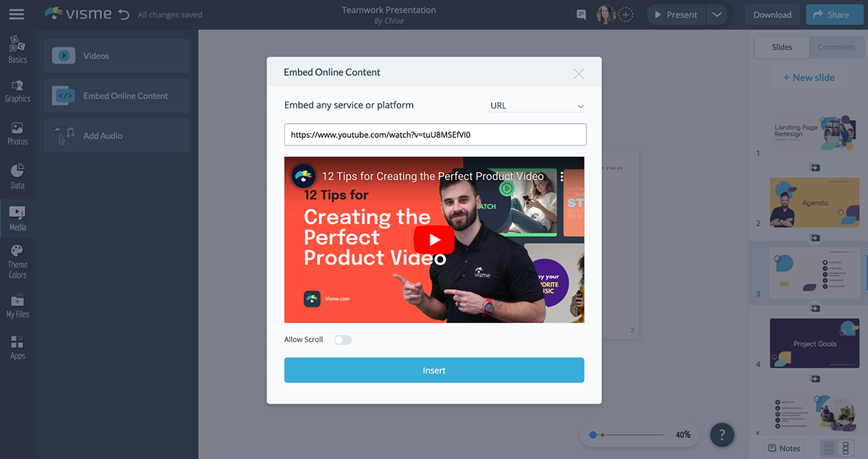The width and height of the screenshot is (868, 459).
Task: Expand the Present options arrow
Action: (x=716, y=14)
